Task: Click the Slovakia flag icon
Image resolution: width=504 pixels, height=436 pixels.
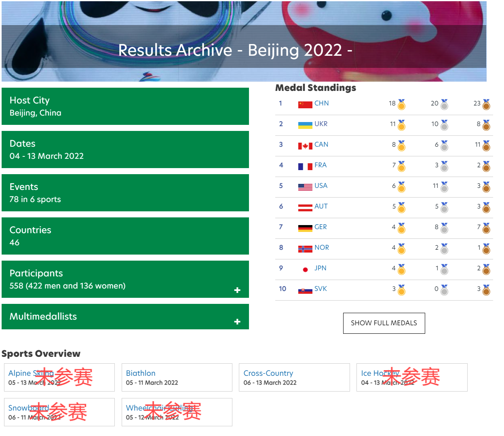Action: coord(305,290)
